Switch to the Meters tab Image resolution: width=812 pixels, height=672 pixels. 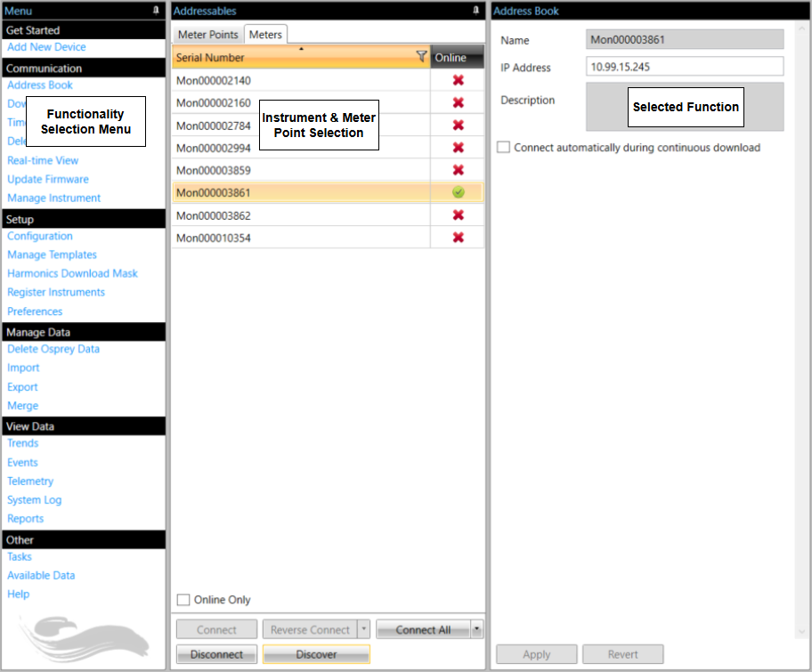[265, 35]
